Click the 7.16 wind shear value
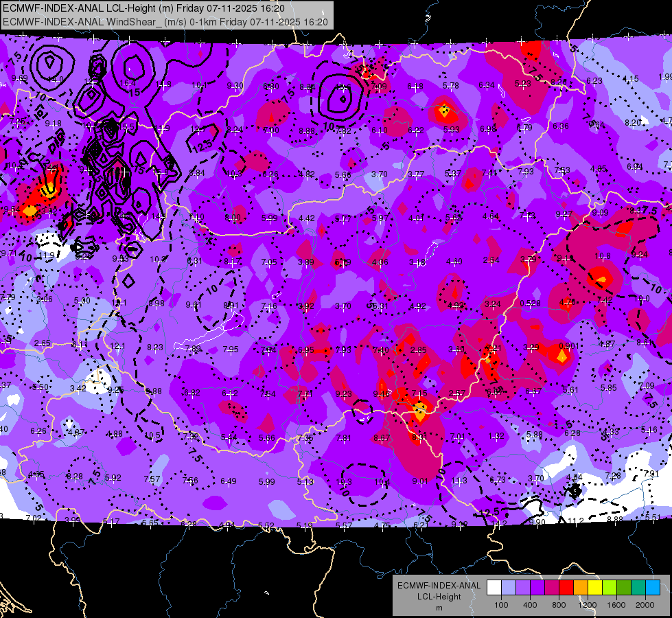 (x=269, y=306)
